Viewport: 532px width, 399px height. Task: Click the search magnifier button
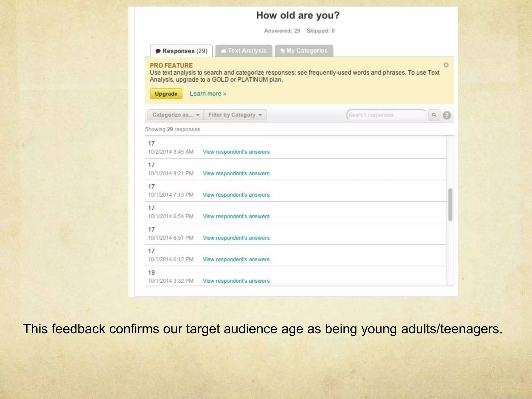(x=434, y=115)
